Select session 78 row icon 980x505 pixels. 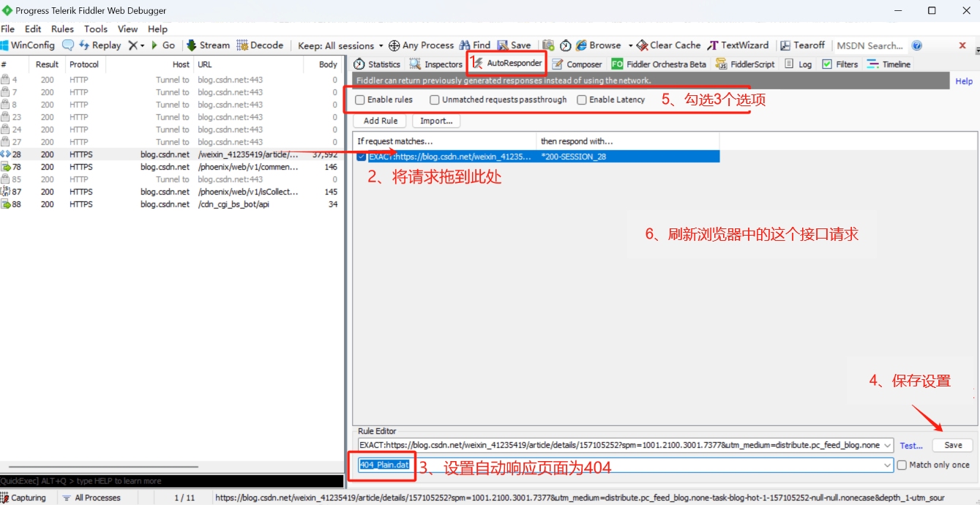pos(5,167)
